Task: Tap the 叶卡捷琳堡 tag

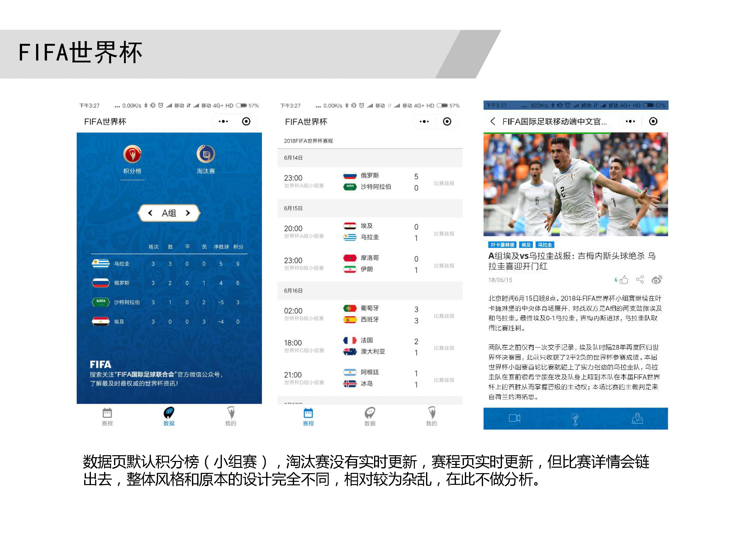Action: point(502,245)
